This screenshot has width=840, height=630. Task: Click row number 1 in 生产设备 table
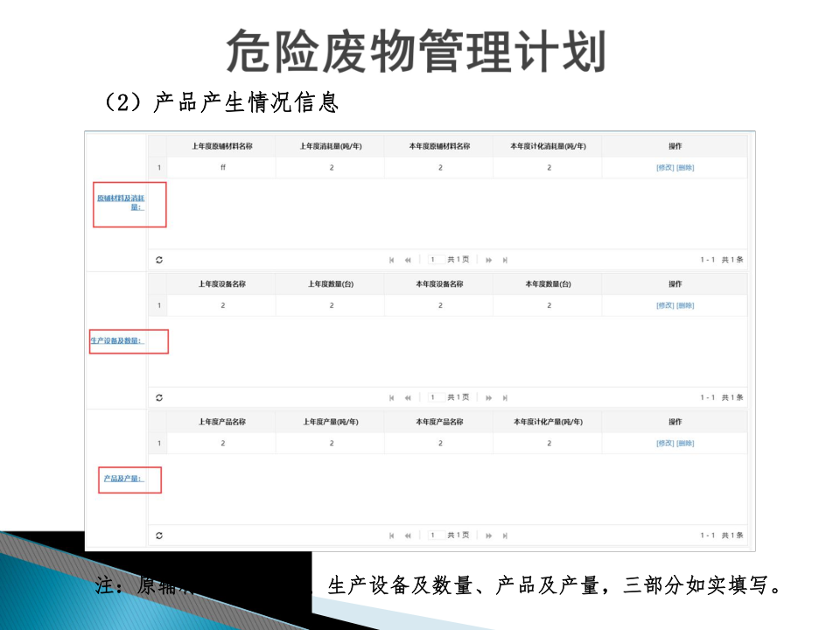158,305
